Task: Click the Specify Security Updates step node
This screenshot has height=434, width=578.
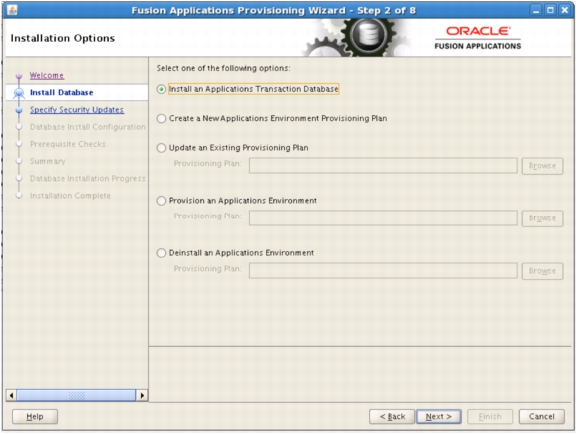Action: pyautogui.click(x=19, y=110)
